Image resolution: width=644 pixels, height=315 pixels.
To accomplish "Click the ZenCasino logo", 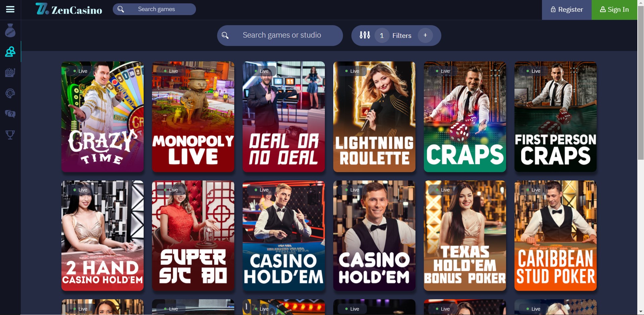I will pyautogui.click(x=69, y=9).
